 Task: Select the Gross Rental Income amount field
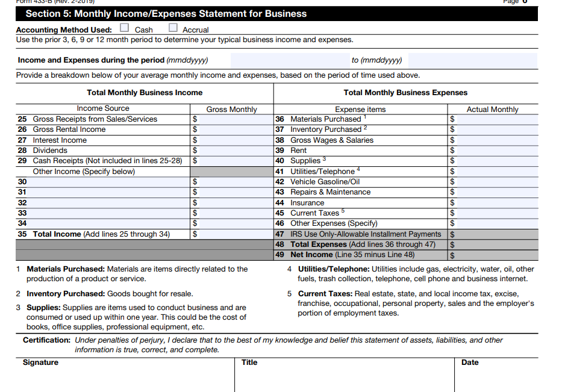pos(236,129)
